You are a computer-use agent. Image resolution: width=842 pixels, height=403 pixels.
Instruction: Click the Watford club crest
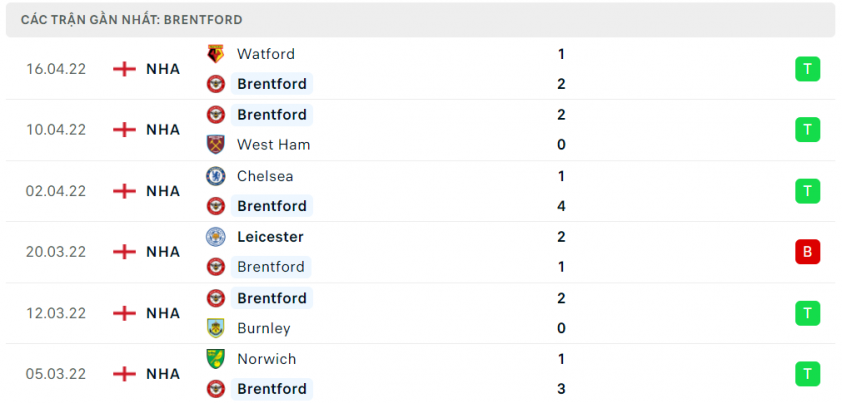tap(216, 54)
